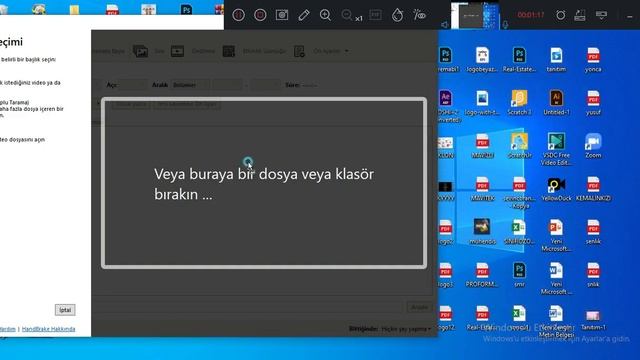640x360 pixels.
Task: Select the pencil annotation tool
Action: [x=304, y=15]
